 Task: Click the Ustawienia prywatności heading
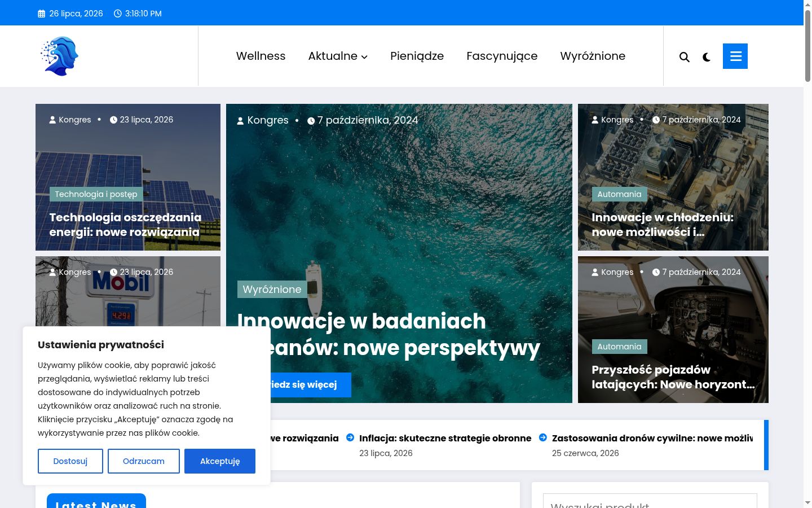[101, 345]
